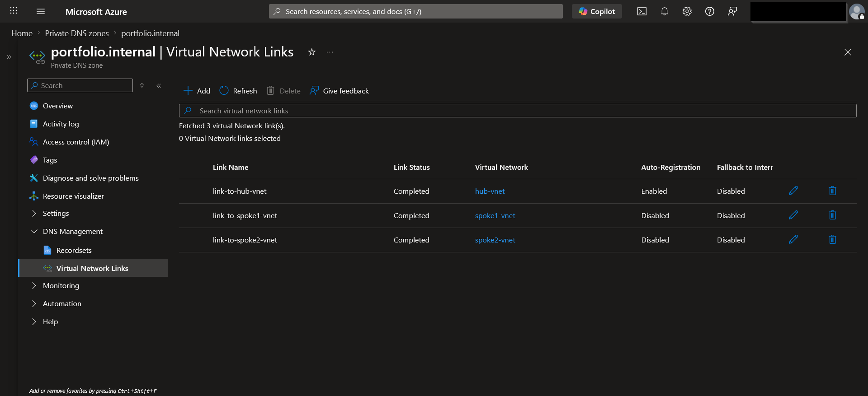Launch Cloud Shell from top bar
Image resolution: width=868 pixels, height=396 pixels.
coord(642,11)
